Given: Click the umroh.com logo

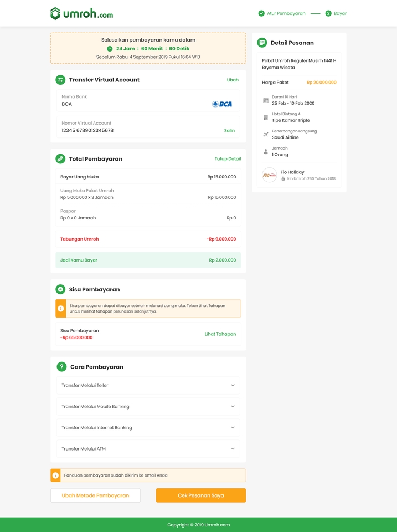Looking at the screenshot, I should tap(82, 13).
